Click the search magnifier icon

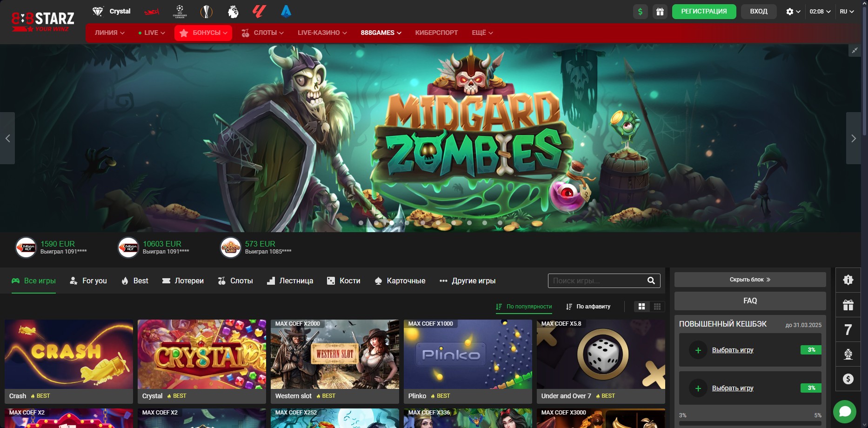click(651, 281)
